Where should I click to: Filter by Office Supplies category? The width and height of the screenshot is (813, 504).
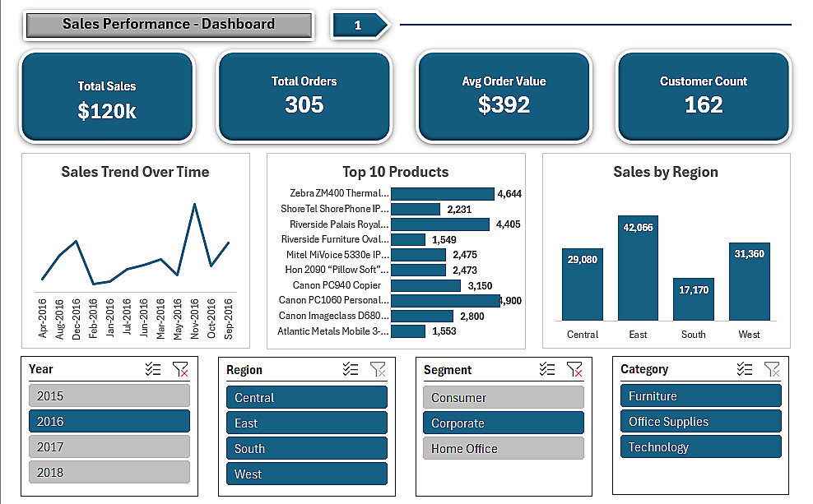tap(701, 421)
